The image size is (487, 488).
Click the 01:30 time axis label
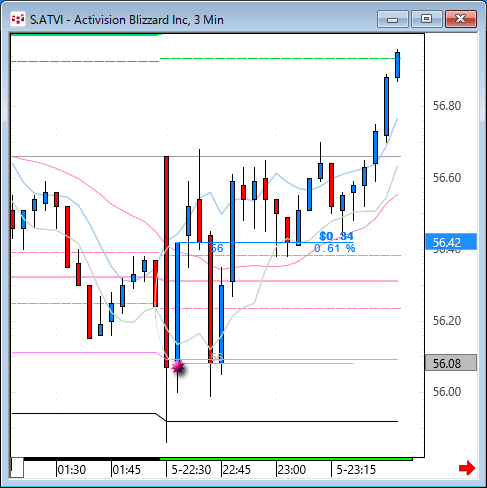[x=72, y=470]
